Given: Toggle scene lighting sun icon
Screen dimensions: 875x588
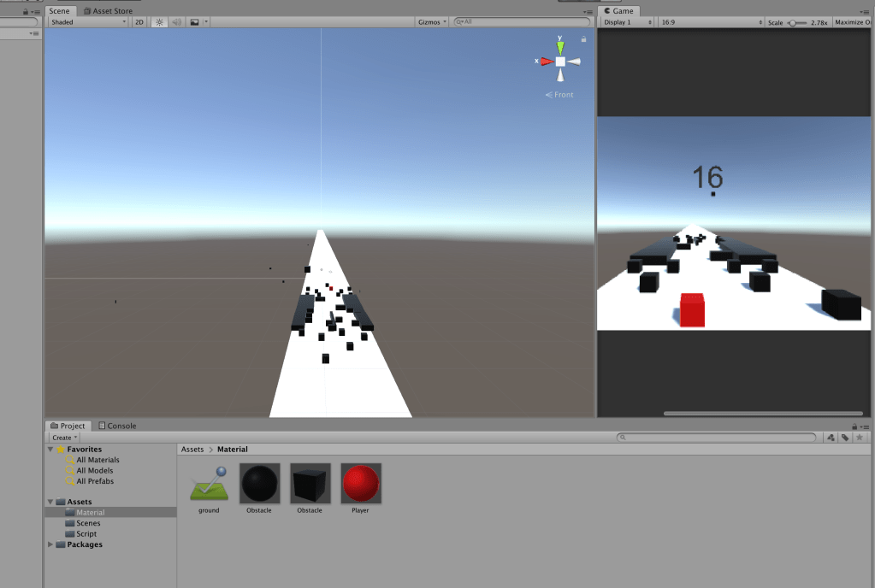Looking at the screenshot, I should (158, 22).
